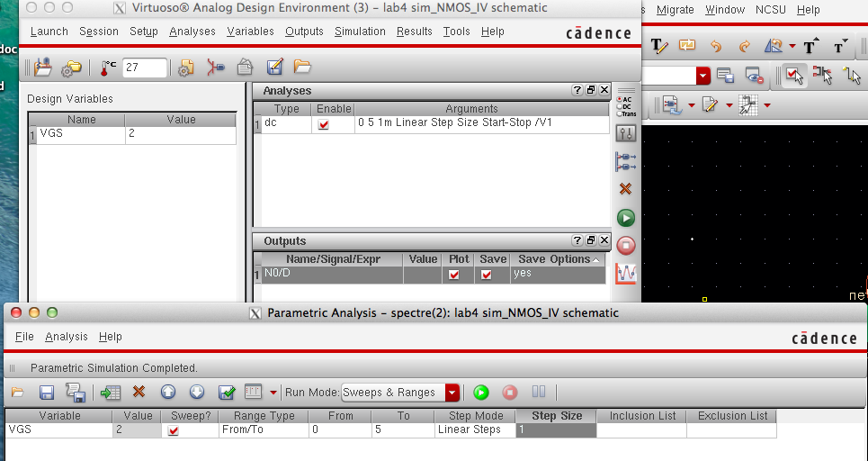Click the Linear Steps step mode cell
The width and height of the screenshot is (868, 461).
pos(474,430)
